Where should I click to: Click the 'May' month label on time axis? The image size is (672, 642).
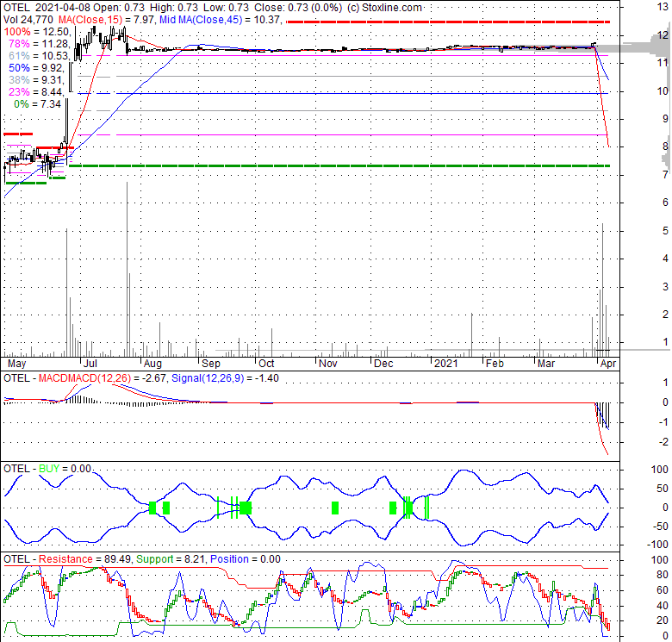pyautogui.click(x=16, y=364)
